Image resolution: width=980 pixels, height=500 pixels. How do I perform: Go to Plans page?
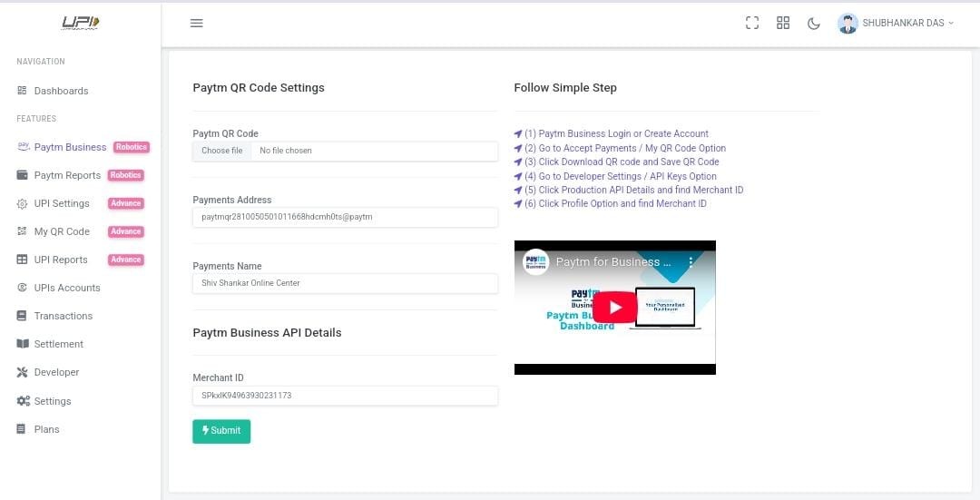[x=47, y=428]
